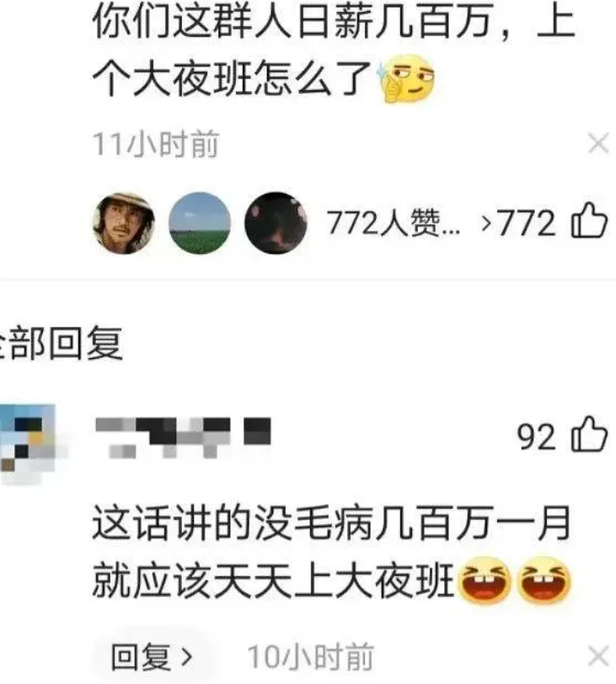Click the chevron inside the 回复 button

pyautogui.click(x=187, y=656)
